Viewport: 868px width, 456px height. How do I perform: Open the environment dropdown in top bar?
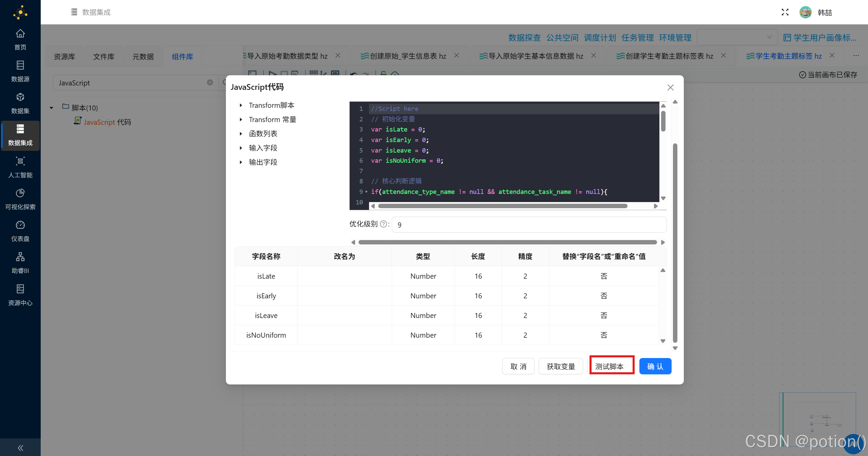pyautogui.click(x=737, y=37)
